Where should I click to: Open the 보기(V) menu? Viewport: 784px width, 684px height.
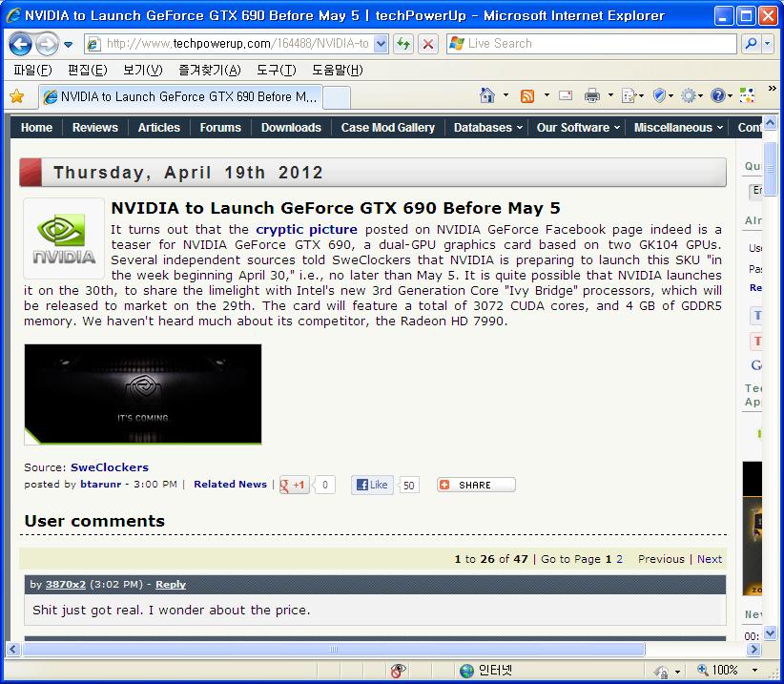pyautogui.click(x=143, y=70)
